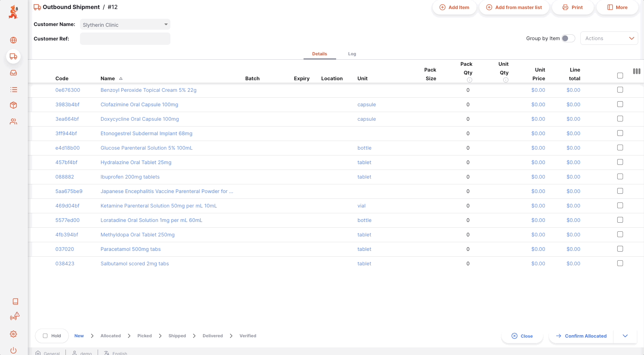644x355 pixels.
Task: Switch to the Log tab
Action: pyautogui.click(x=352, y=54)
